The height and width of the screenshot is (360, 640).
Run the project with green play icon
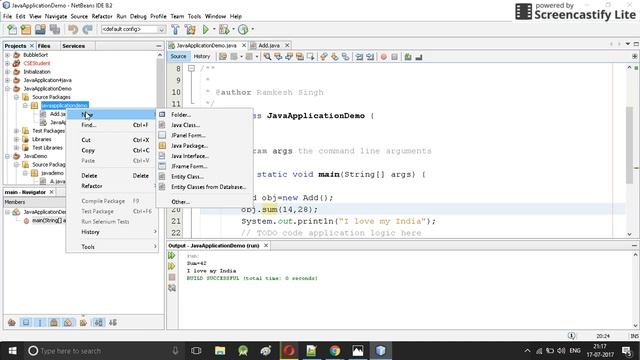[206, 29]
